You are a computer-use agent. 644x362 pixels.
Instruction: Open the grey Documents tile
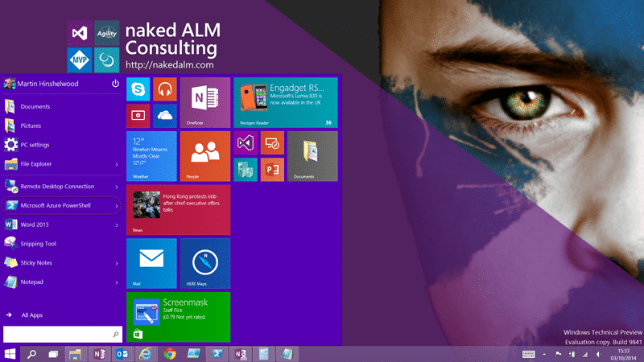point(312,156)
